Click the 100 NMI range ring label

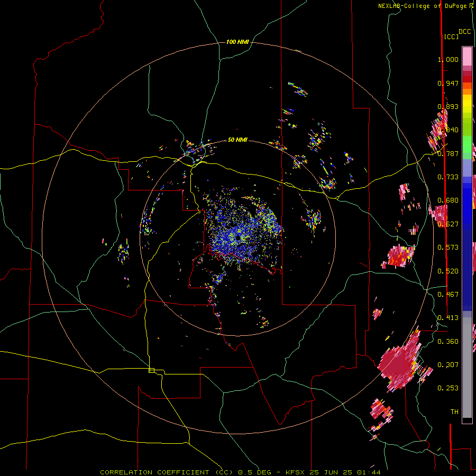tap(237, 42)
